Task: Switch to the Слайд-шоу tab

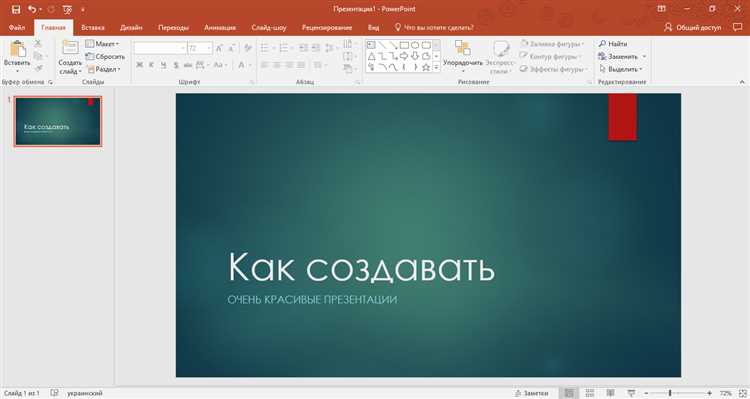Action: 269,28
